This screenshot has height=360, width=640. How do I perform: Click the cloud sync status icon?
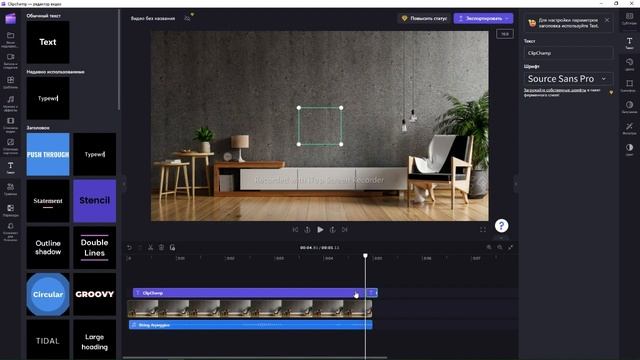coord(188,18)
